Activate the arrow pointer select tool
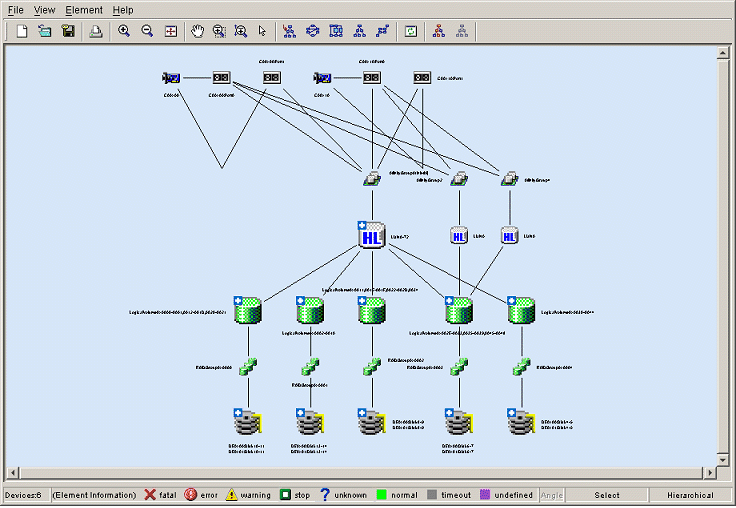The height and width of the screenshot is (508, 736). tap(262, 31)
